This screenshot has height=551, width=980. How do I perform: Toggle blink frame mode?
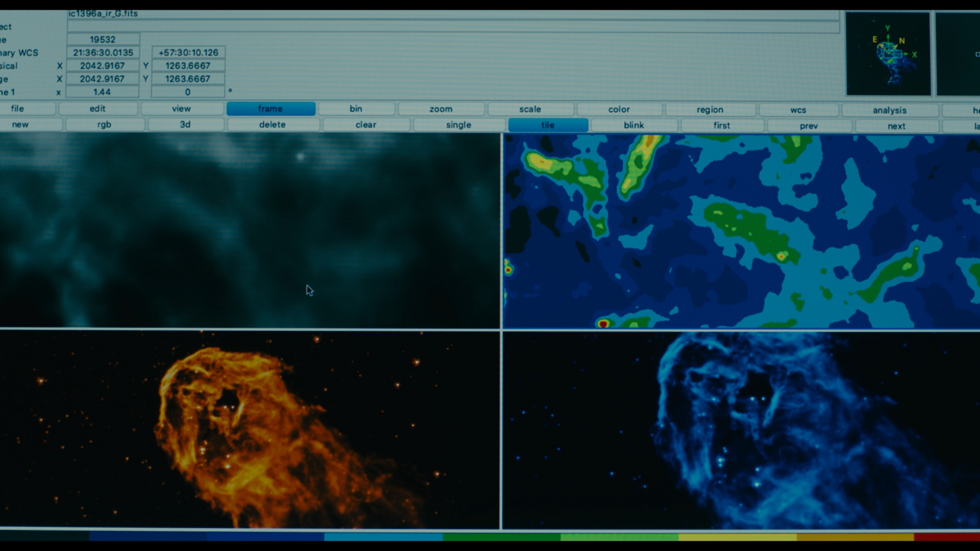pos(634,125)
